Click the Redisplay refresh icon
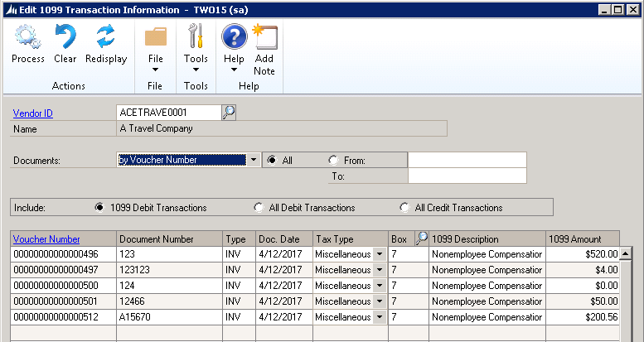The image size is (644, 342). point(105,38)
